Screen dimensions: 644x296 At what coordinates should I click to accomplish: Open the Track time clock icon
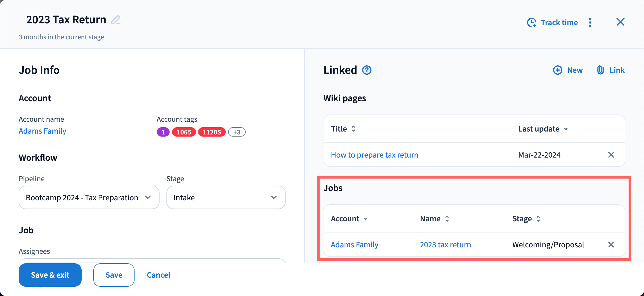[532, 23]
